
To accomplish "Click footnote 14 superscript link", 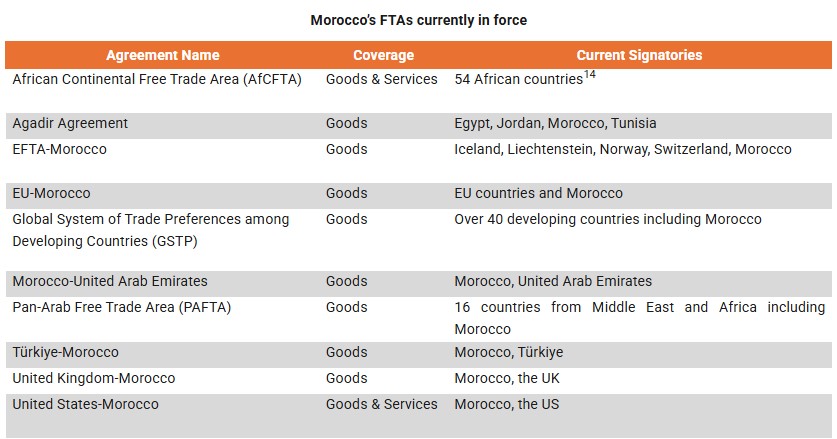I will [590, 74].
